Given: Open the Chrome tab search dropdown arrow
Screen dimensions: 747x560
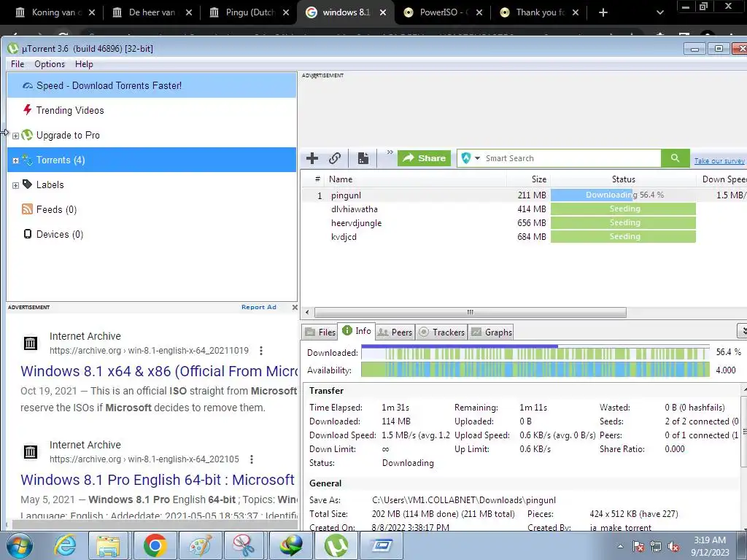Looking at the screenshot, I should pos(659,12).
